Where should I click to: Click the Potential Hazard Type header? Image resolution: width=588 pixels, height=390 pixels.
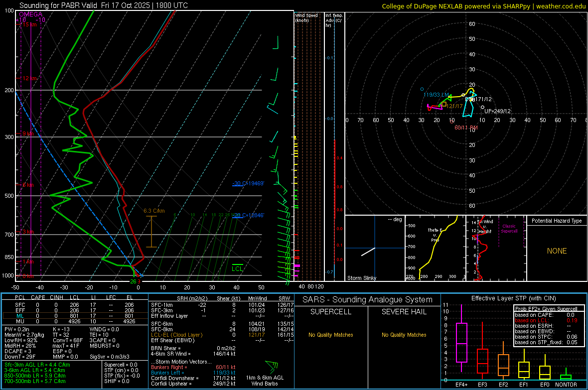click(x=557, y=221)
